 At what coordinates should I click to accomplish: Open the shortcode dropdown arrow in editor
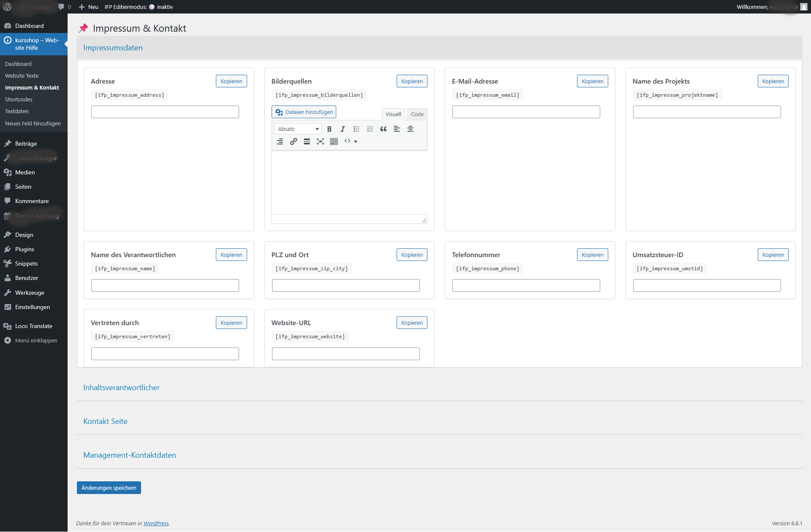[356, 141]
